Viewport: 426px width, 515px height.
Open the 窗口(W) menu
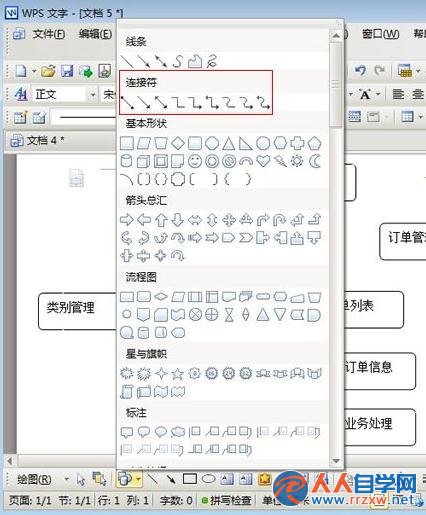[380, 34]
